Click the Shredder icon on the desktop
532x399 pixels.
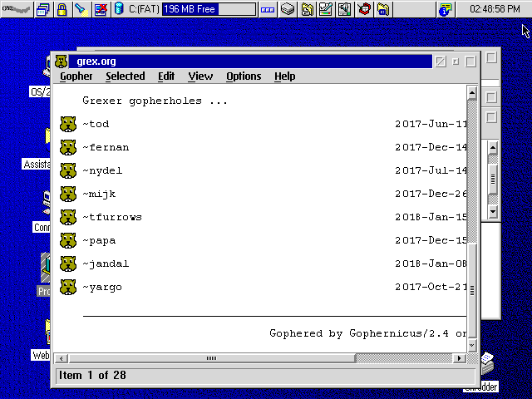tap(487, 364)
